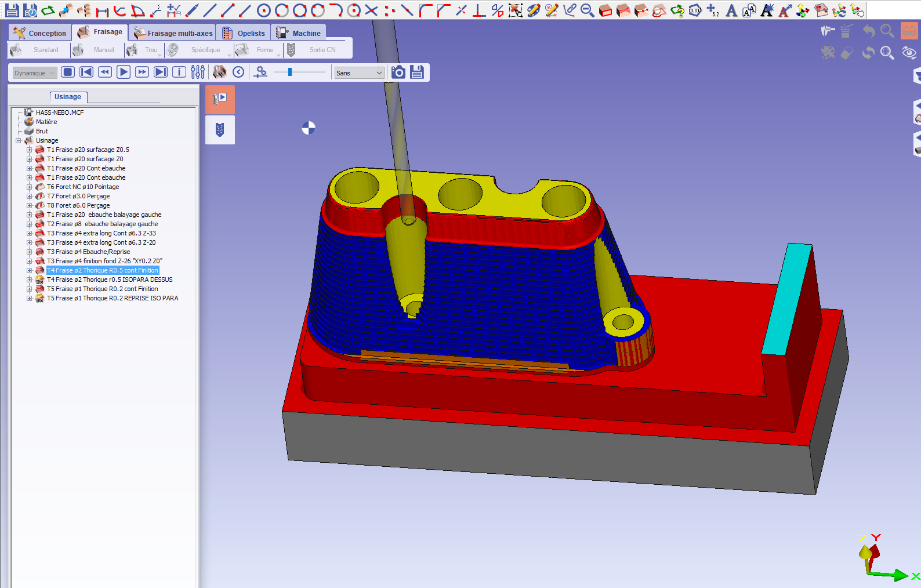
Task: Collapse the Usinage tree node
Action: click(x=19, y=140)
